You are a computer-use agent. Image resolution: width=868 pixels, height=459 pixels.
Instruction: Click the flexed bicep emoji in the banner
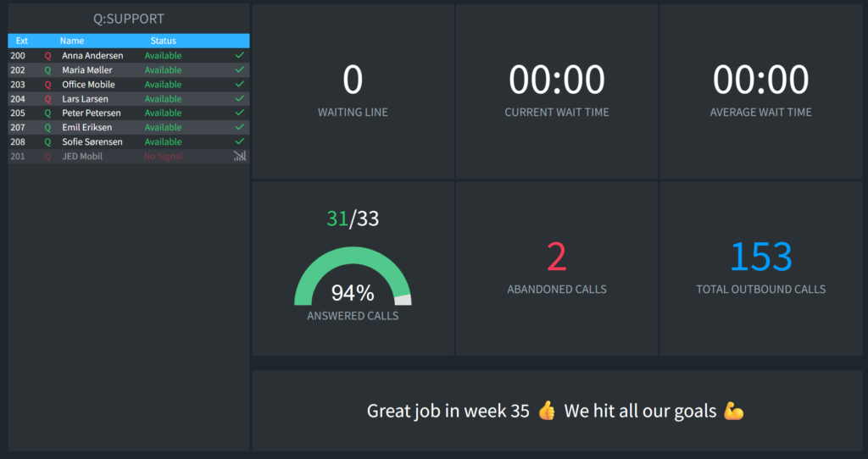pos(733,411)
